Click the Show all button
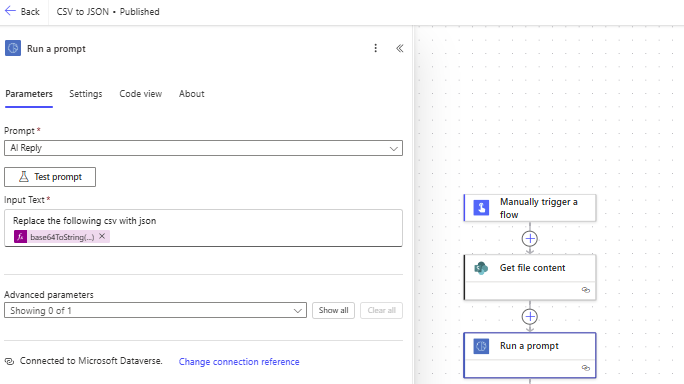684x384 pixels. pyautogui.click(x=333, y=310)
